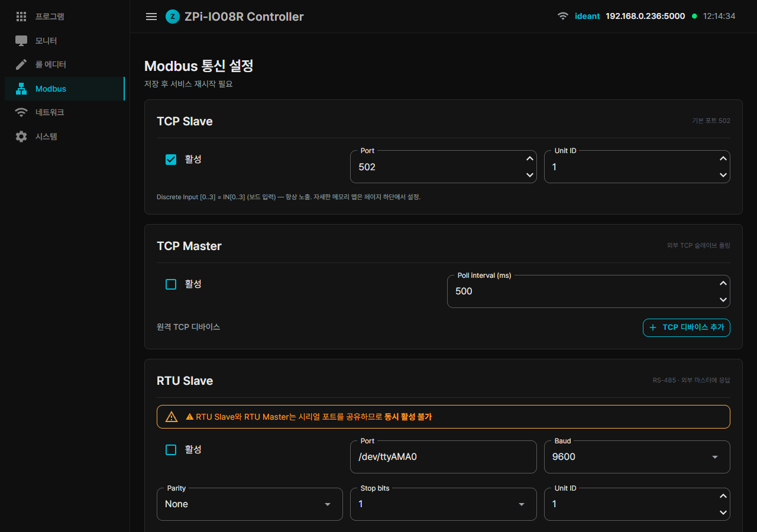Viewport: 757px width, 532px height.
Task: Open the Baud 9600 dropdown
Action: click(x=637, y=457)
